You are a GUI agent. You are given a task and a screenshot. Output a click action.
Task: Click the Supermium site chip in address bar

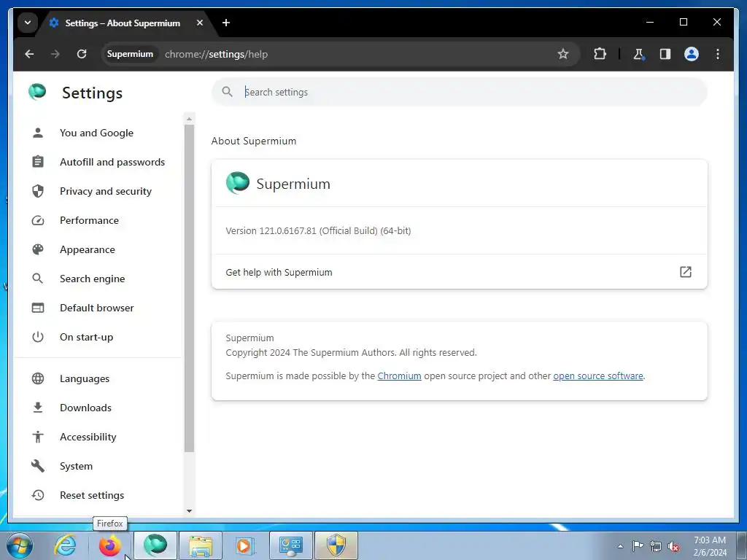130,54
